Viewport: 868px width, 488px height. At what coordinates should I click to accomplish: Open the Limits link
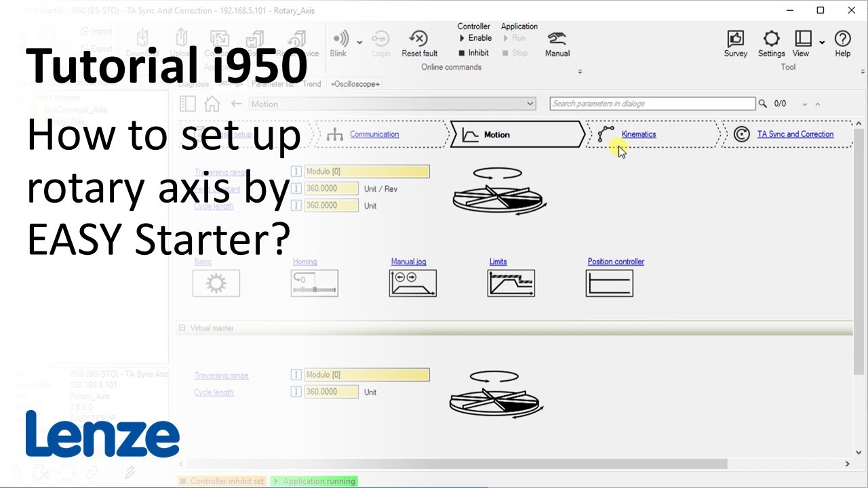[498, 262]
